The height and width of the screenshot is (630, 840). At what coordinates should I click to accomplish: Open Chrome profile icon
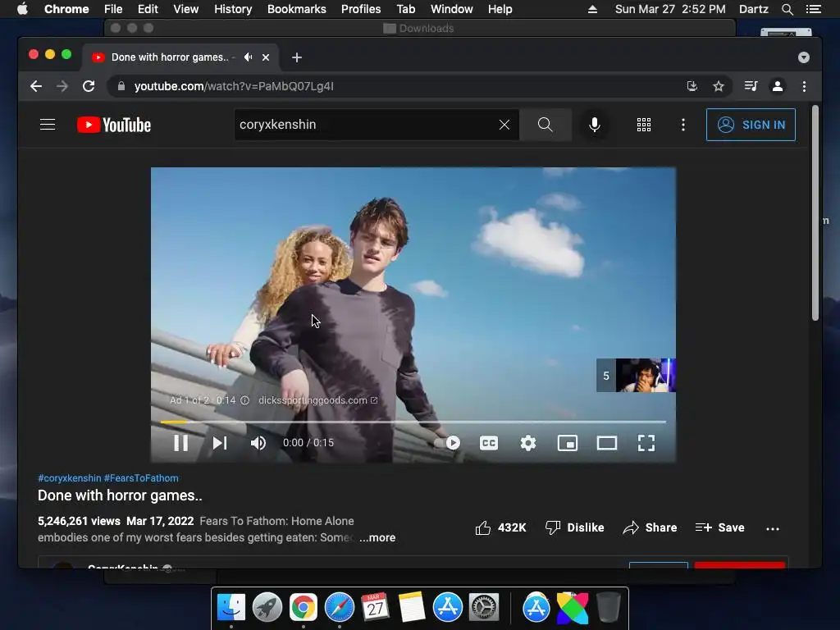(778, 86)
